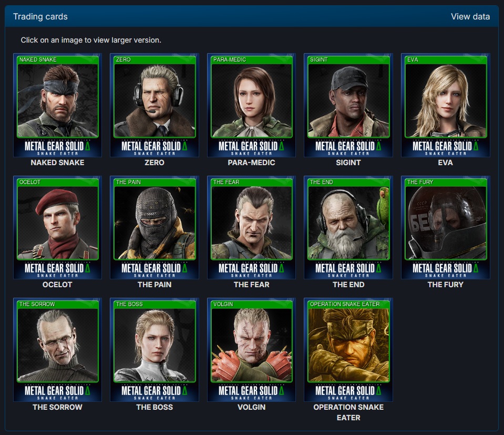Open the Naked Snake trading card image

57,105
